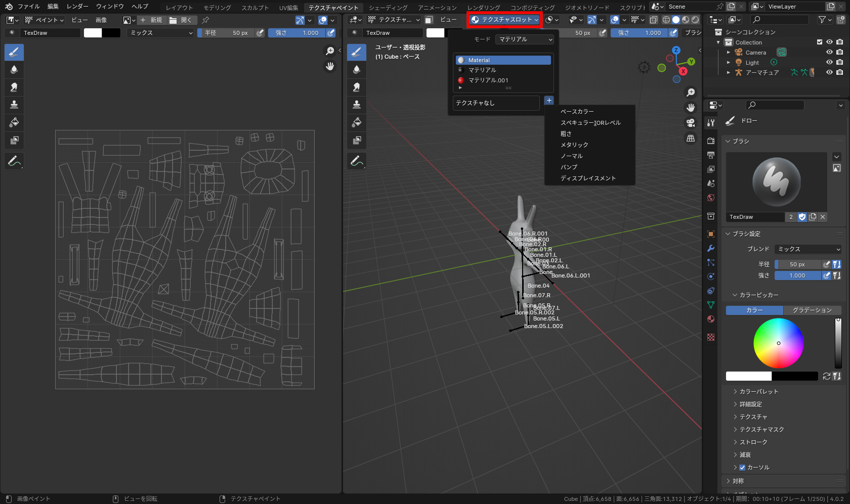The image size is (850, 504).
Task: Open the ブレンド dropdown set to ミックス
Action: pos(807,249)
